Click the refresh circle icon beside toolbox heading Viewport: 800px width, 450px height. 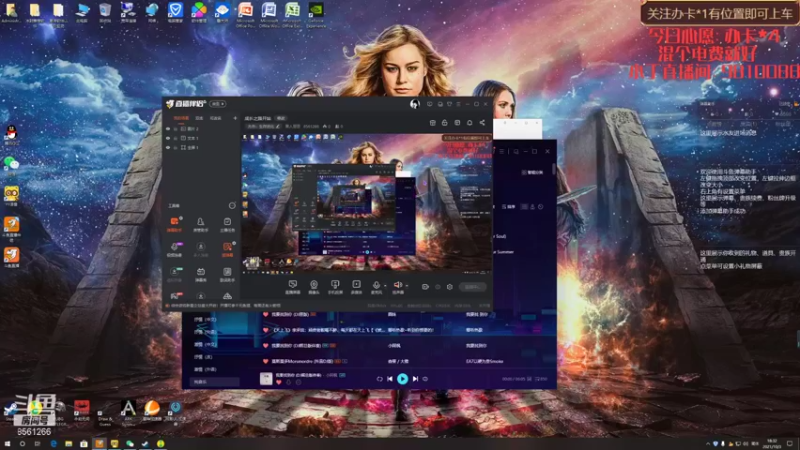point(232,205)
